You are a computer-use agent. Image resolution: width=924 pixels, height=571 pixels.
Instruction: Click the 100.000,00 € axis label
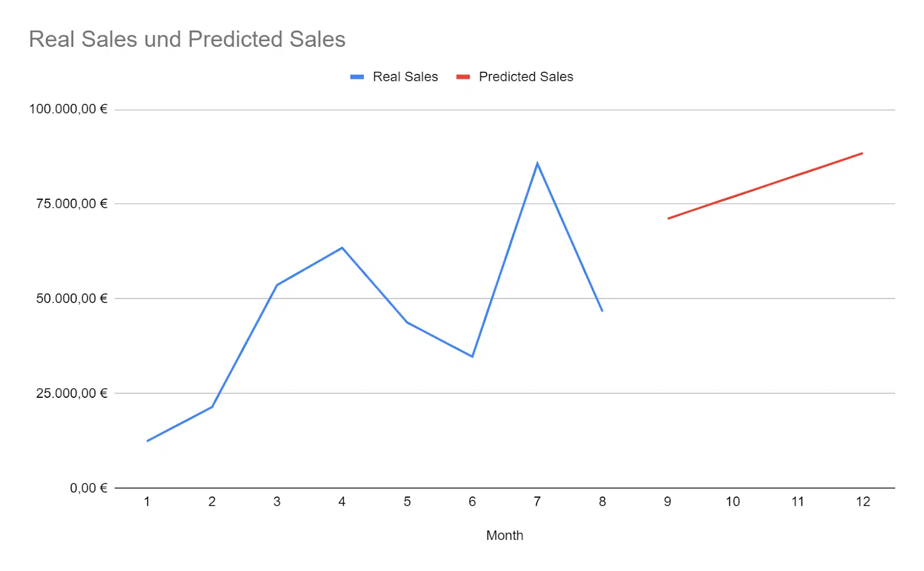68,109
